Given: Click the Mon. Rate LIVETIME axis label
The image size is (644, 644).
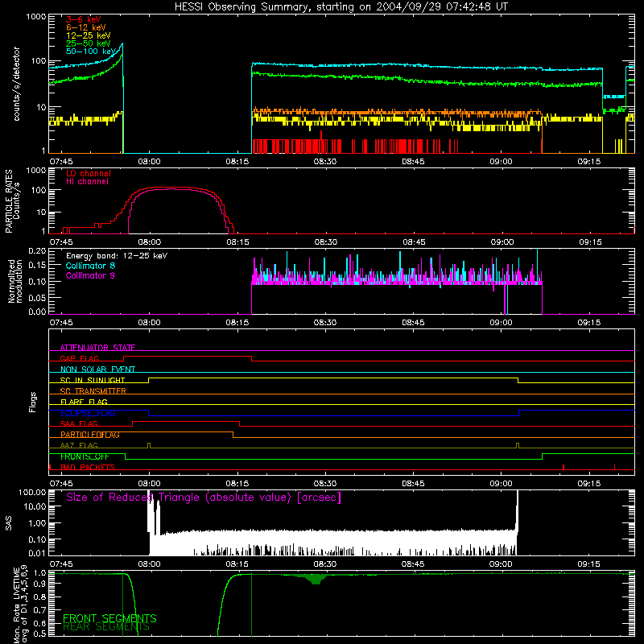Looking at the screenshot, I should pyautogui.click(x=20, y=605).
